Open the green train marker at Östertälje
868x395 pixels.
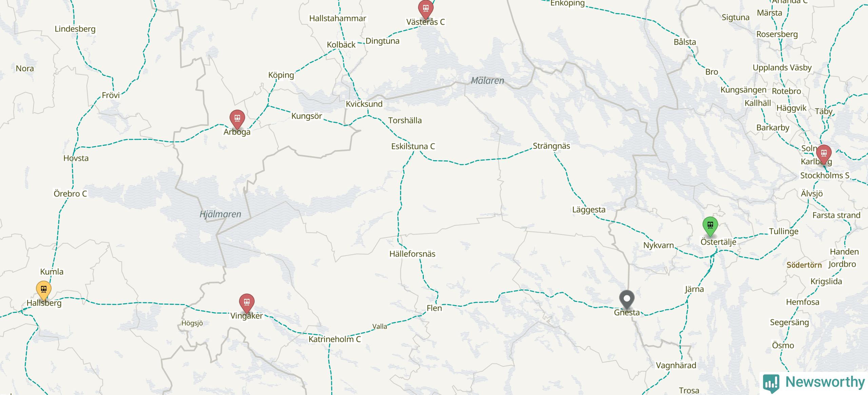point(710,226)
